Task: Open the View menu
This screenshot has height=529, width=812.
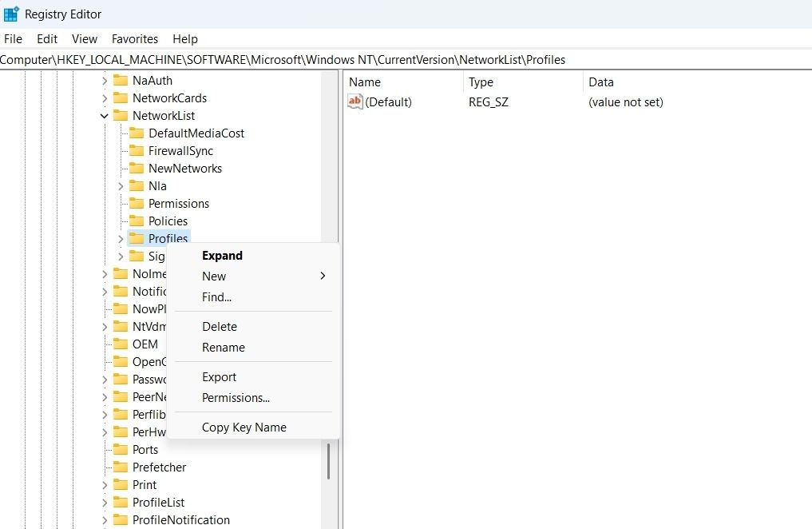Action: coord(85,39)
